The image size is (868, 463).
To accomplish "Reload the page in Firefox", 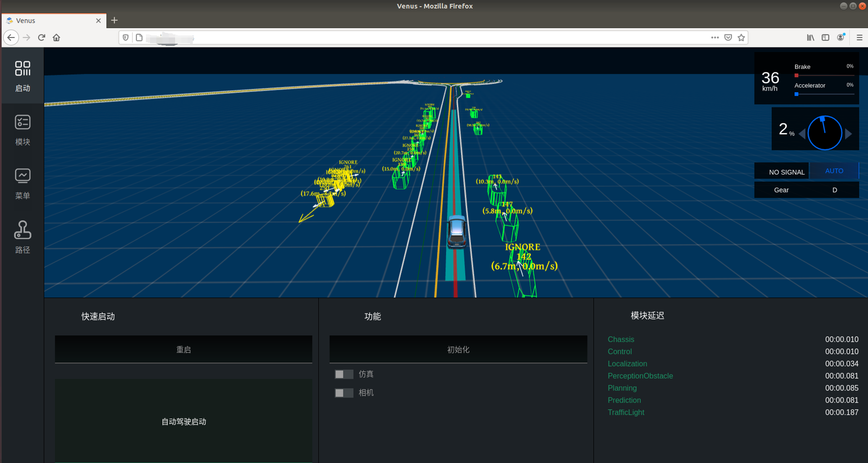I will point(42,37).
